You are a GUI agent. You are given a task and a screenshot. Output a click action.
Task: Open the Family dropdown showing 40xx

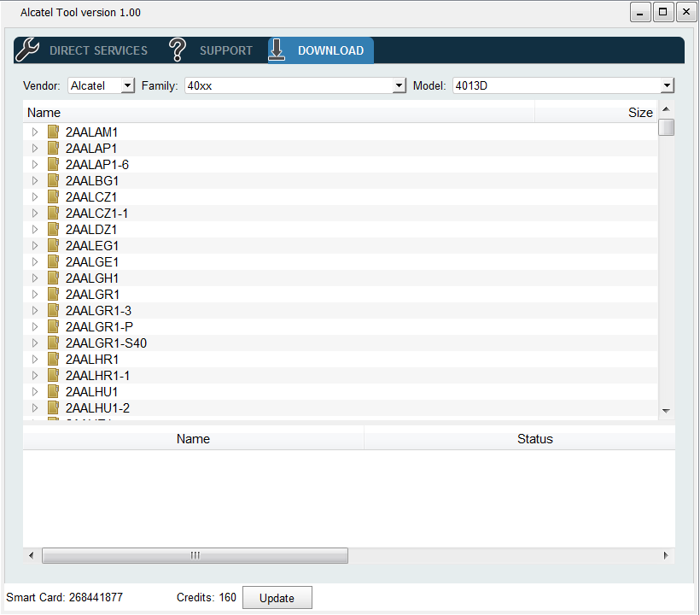pos(295,85)
